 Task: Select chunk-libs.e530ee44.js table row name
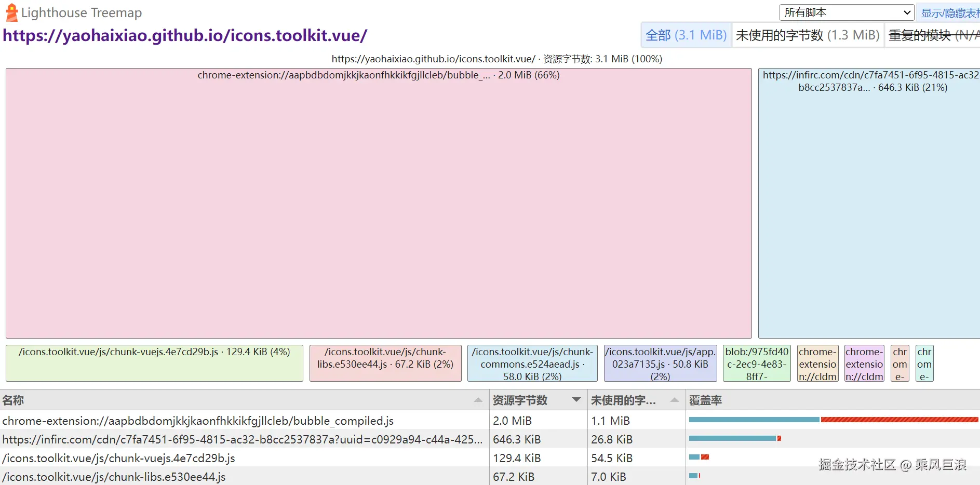(114, 477)
